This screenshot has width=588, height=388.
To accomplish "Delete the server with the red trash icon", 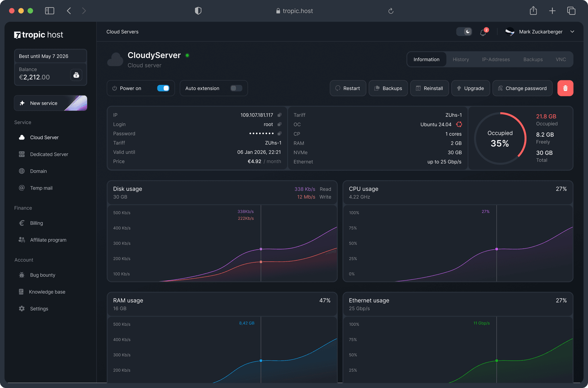I will pyautogui.click(x=565, y=88).
